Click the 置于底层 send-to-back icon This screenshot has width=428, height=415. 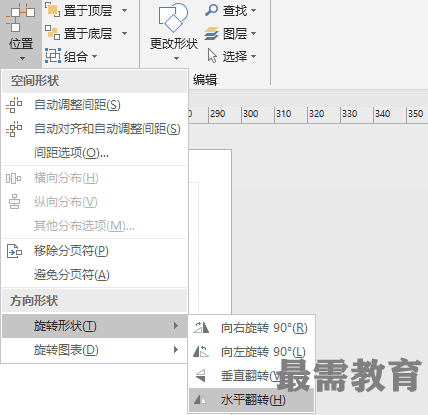coord(53,33)
